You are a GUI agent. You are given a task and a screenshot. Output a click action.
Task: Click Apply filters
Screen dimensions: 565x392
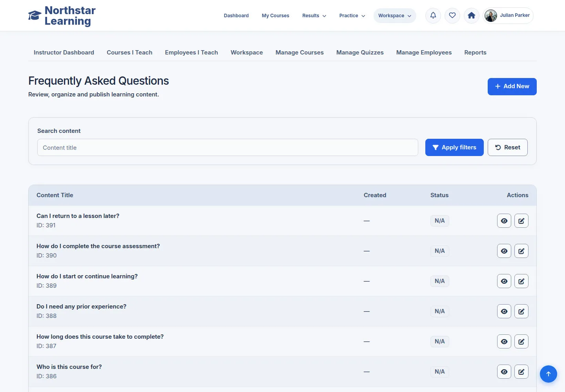pyautogui.click(x=454, y=147)
